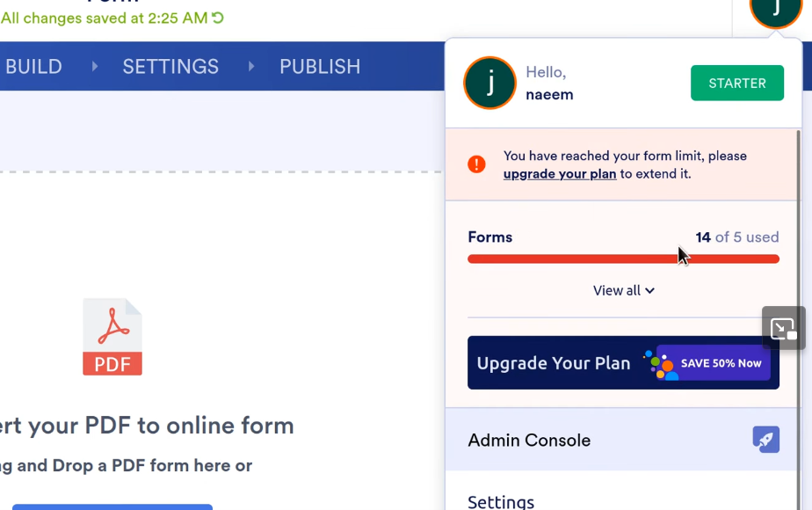Go to the PUBLISH tab
This screenshot has width=812, height=510.
320,66
